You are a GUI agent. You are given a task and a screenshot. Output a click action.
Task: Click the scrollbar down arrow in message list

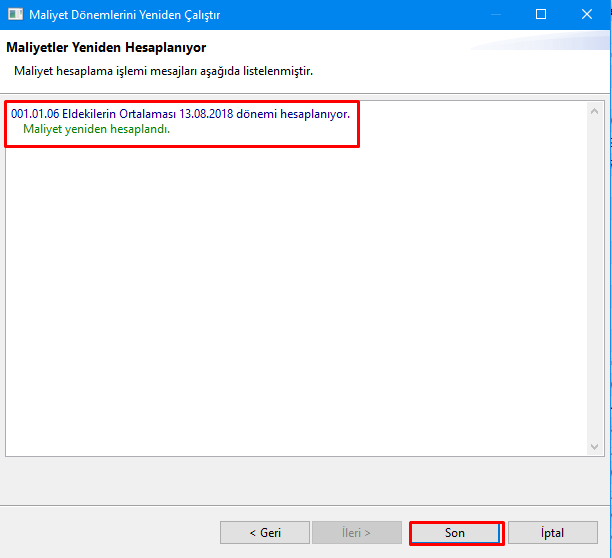point(595,446)
